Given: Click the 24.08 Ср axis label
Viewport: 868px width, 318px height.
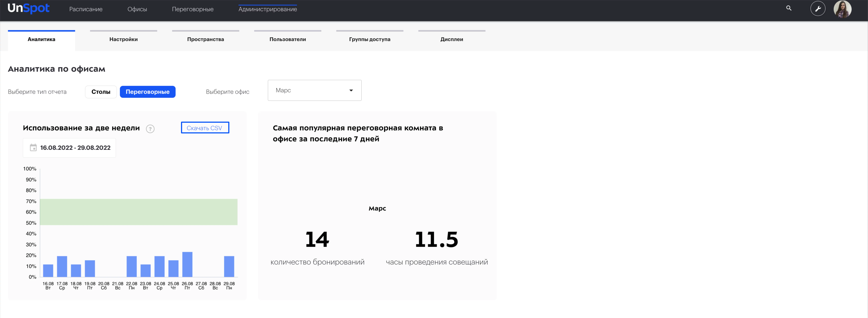Looking at the screenshot, I should click(x=159, y=286).
